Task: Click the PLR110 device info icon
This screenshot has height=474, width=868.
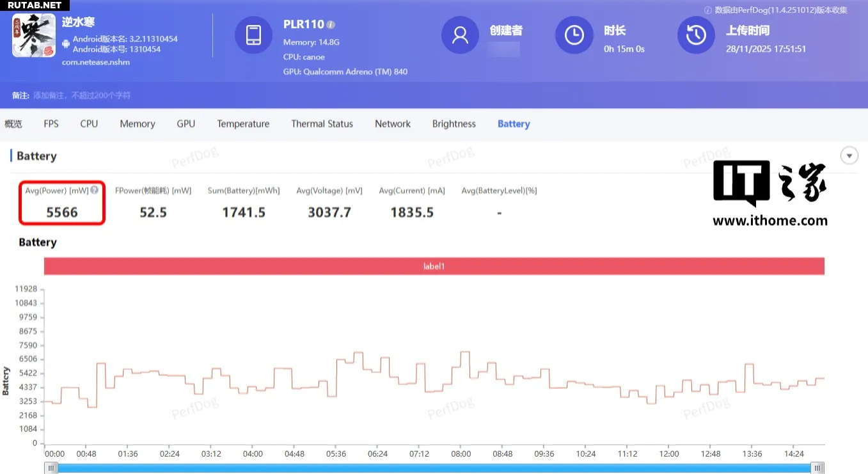Action: (x=331, y=25)
